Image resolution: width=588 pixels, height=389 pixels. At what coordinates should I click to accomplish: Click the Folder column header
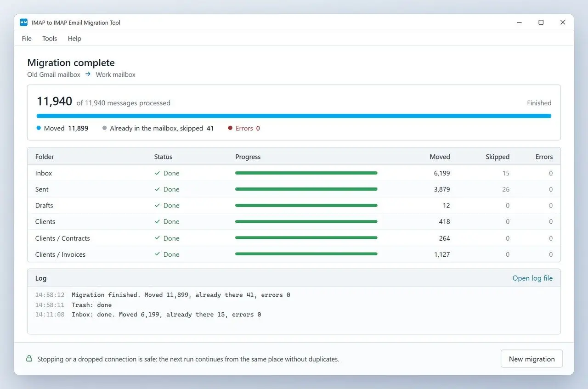(x=45, y=157)
